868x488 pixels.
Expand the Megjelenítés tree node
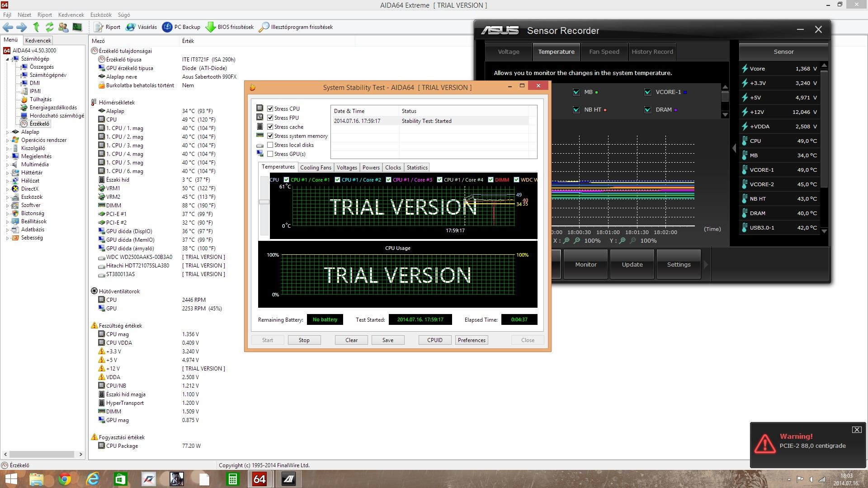pos(7,157)
